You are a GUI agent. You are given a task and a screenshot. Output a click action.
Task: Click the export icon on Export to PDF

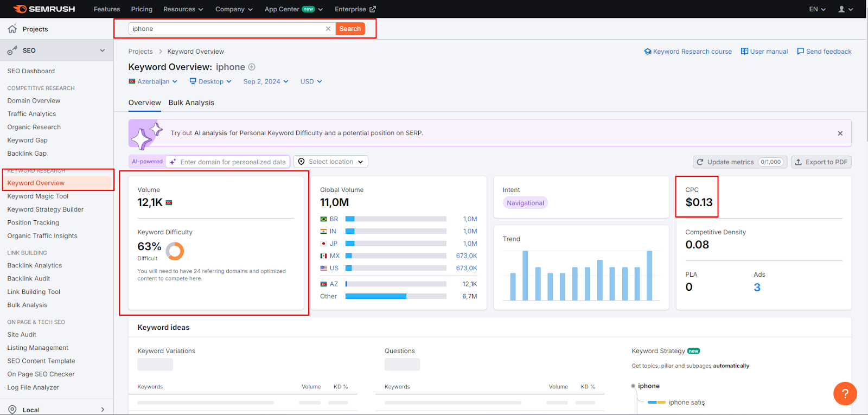click(x=798, y=162)
